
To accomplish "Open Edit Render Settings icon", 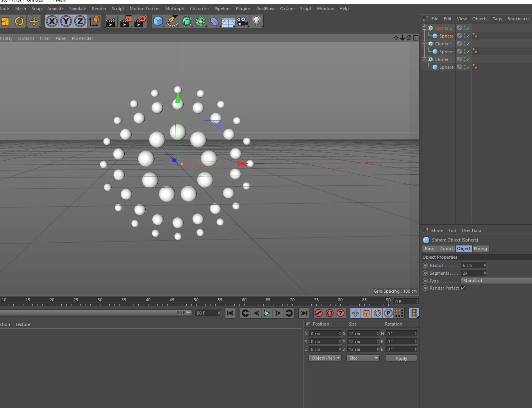I will coord(140,21).
